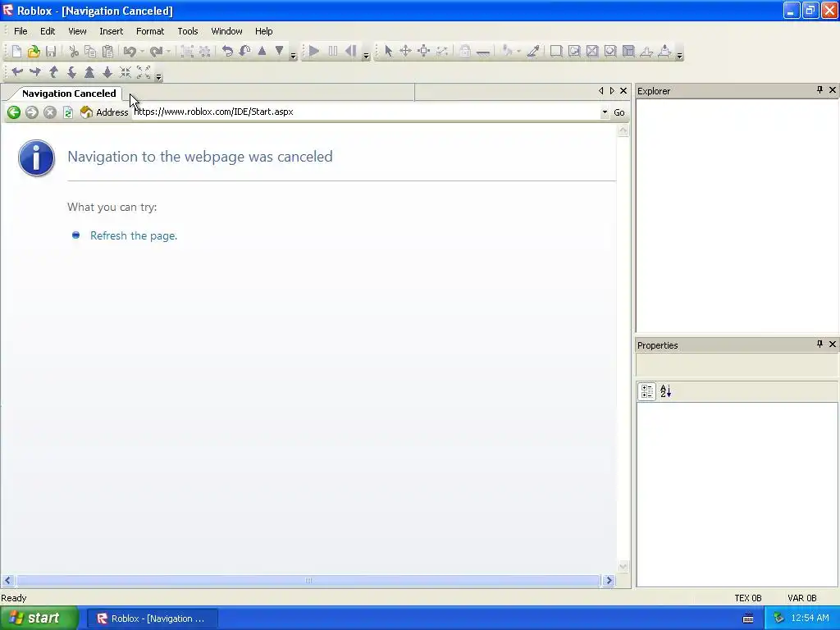Click the Redo arrow icon

pos(156,52)
